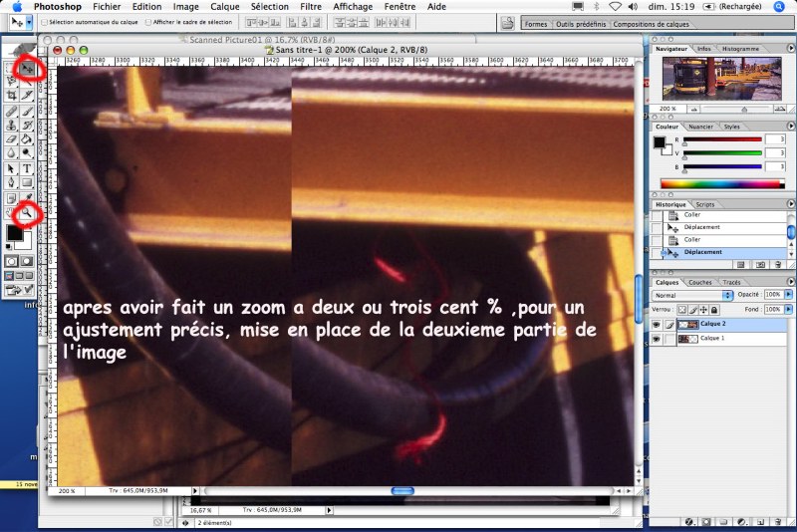Viewport: 797px width, 532px height.
Task: Click zoom-out button in Navigateur panel
Action: pos(693,109)
